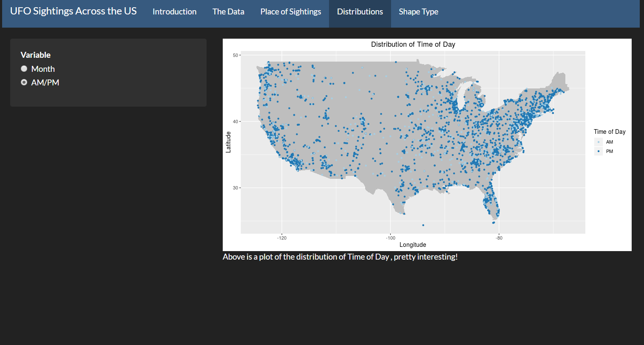Click the -100 longitude tick label
This screenshot has height=345, width=644.
(391, 238)
